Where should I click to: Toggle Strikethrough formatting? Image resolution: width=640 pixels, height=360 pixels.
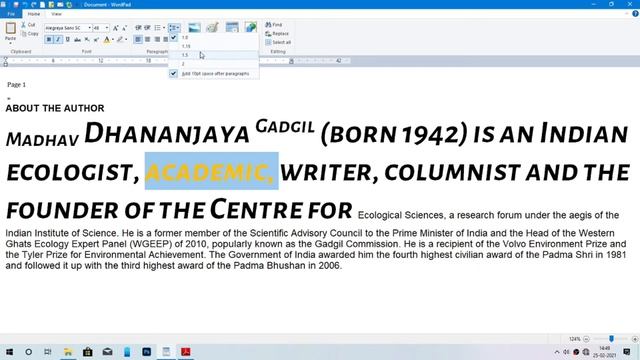pyautogui.click(x=77, y=39)
